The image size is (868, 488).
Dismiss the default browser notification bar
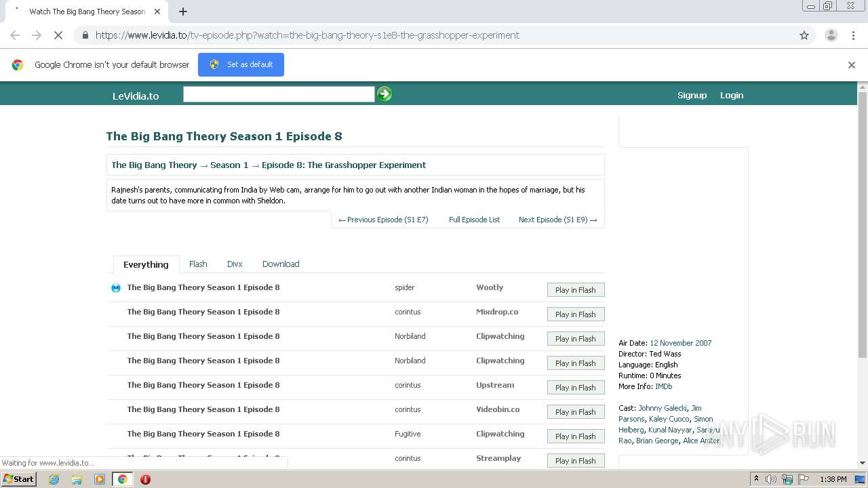pyautogui.click(x=852, y=65)
